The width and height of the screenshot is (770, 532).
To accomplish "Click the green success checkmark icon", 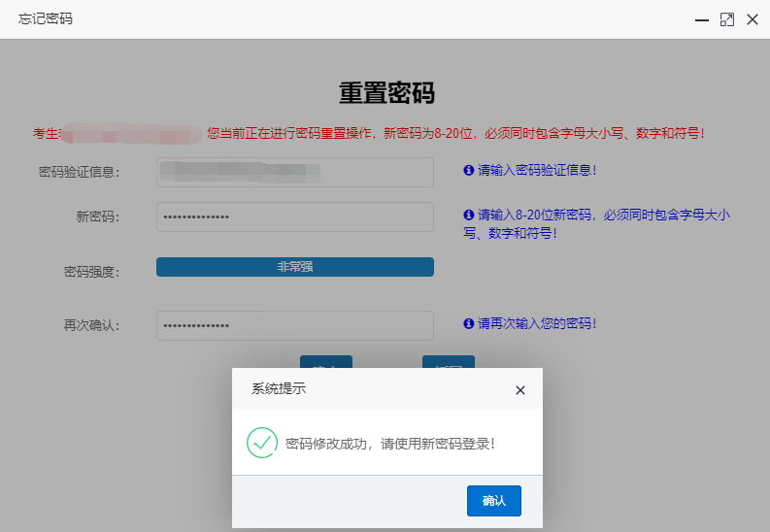I will (x=262, y=443).
